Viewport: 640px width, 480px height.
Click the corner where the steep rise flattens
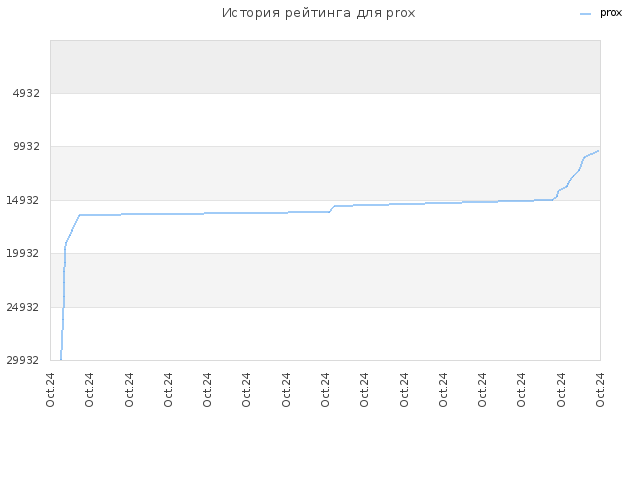tap(79, 215)
